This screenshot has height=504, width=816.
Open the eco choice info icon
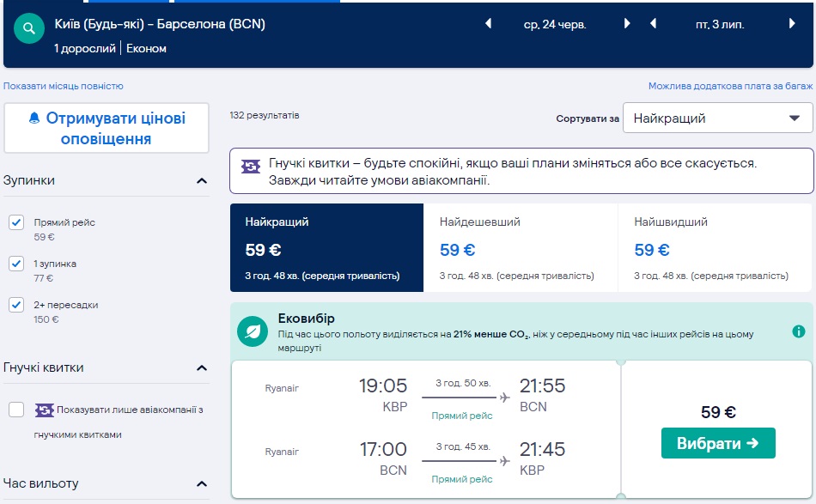coord(799,331)
